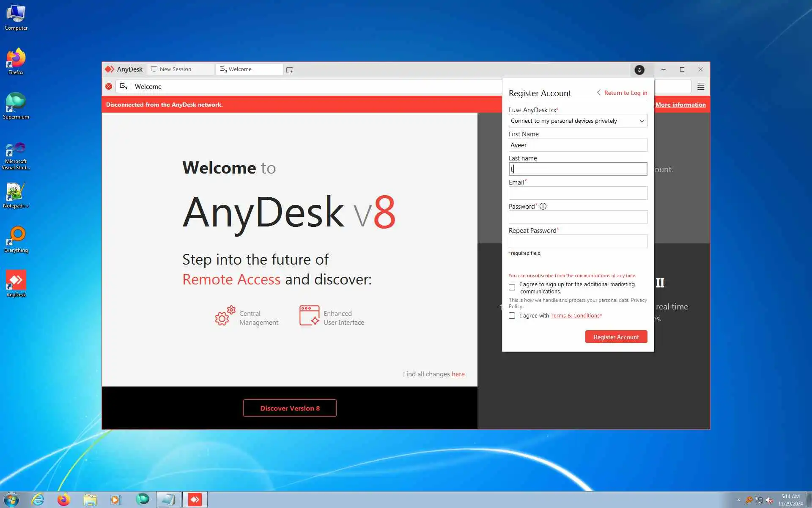Click into the Email input field
Screen dimensions: 812x508
click(577, 193)
